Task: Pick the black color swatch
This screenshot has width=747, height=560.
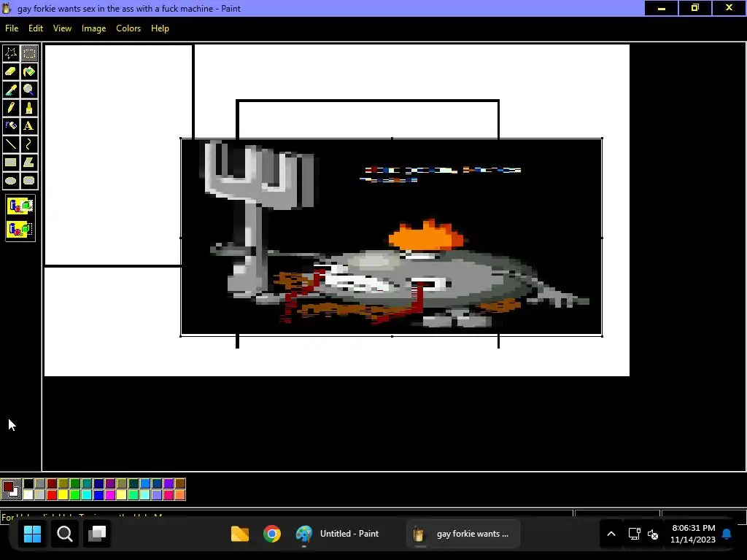Action: [28, 484]
